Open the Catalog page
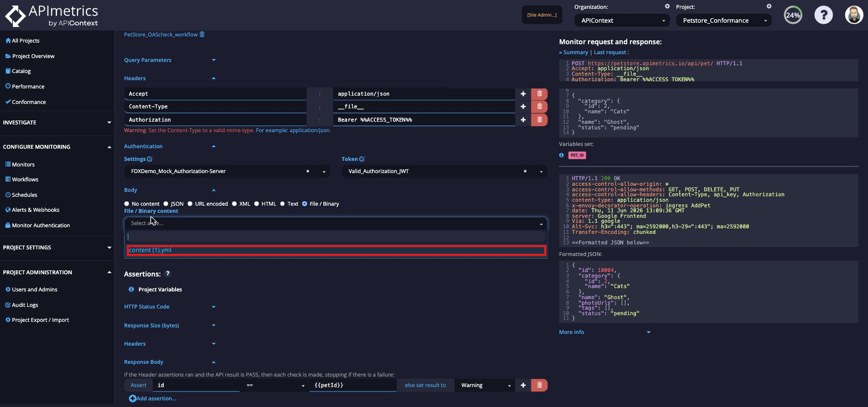868x407 pixels. click(x=18, y=71)
